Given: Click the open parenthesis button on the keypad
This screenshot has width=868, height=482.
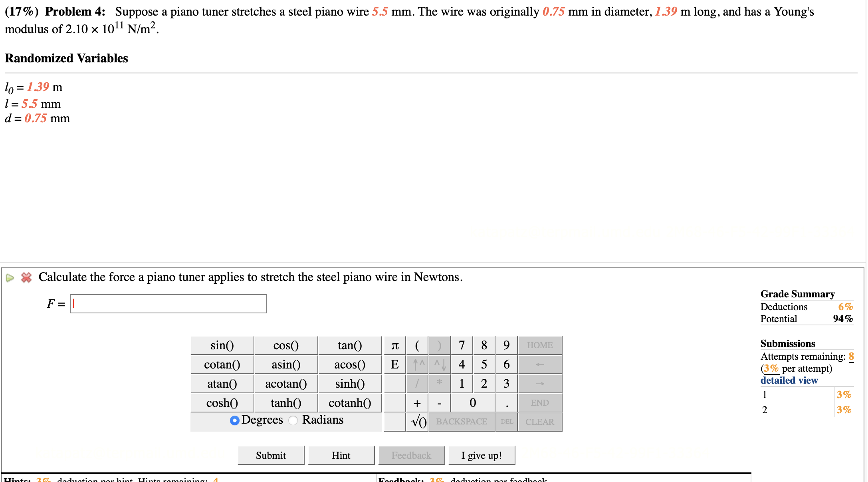Looking at the screenshot, I should point(417,345).
